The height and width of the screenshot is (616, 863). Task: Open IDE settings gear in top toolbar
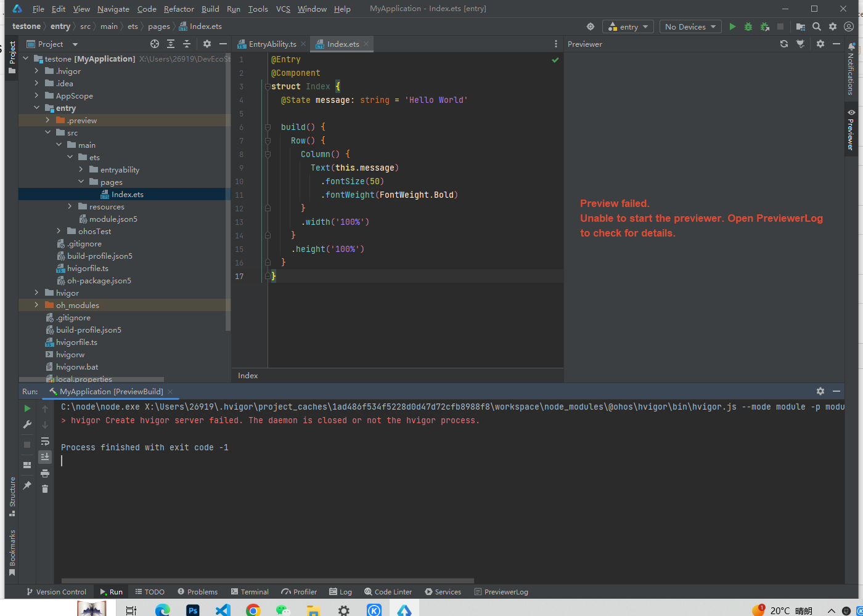click(x=833, y=26)
